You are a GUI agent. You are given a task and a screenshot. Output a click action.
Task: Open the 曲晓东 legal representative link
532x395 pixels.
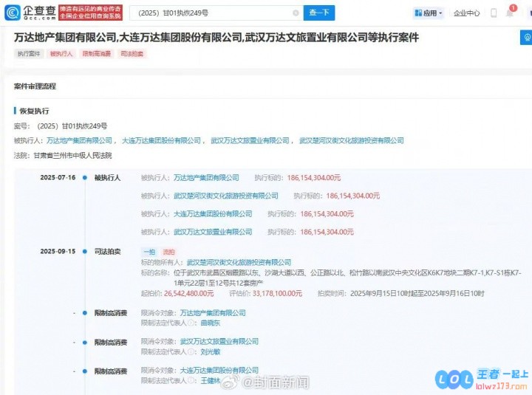coord(211,323)
